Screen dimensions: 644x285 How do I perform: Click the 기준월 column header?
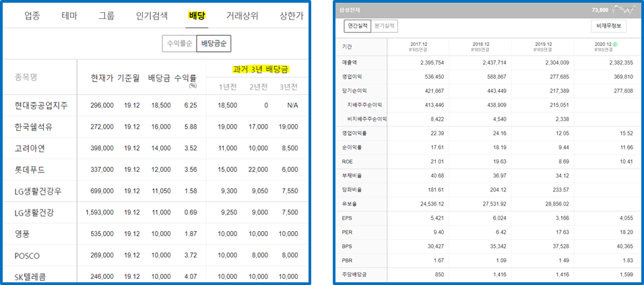(x=129, y=77)
